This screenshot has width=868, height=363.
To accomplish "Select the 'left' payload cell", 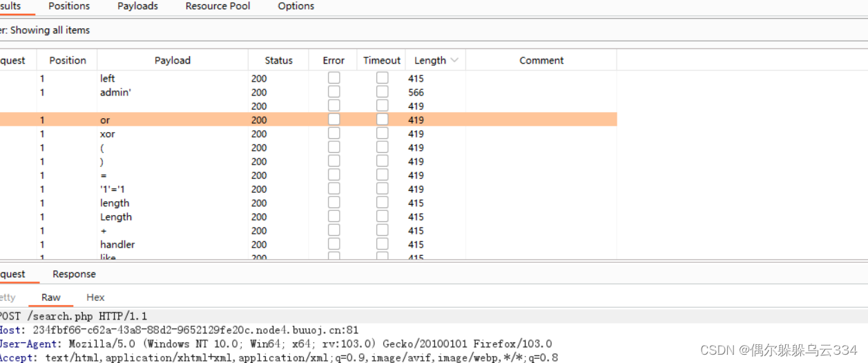I will click(173, 78).
